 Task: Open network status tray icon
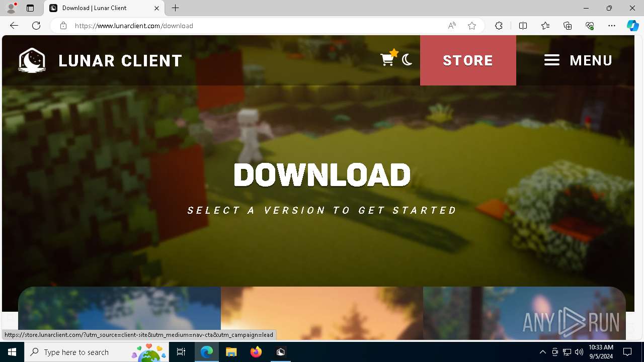coord(567,352)
